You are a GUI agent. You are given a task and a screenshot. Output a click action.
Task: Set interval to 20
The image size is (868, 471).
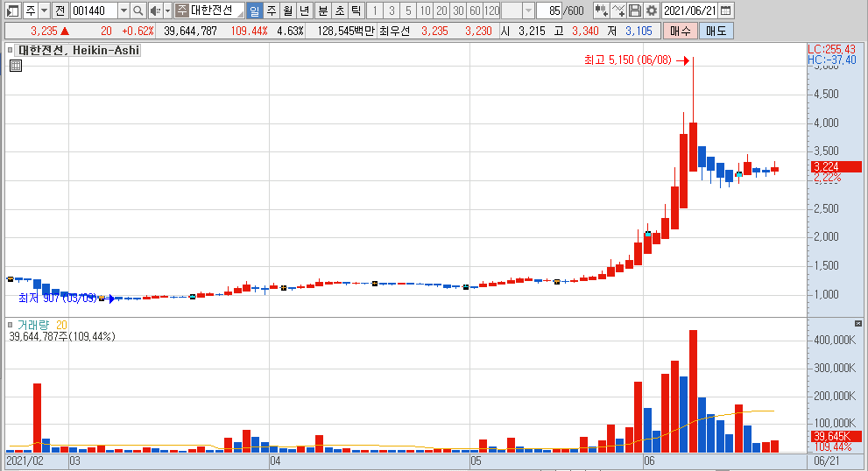441,10
